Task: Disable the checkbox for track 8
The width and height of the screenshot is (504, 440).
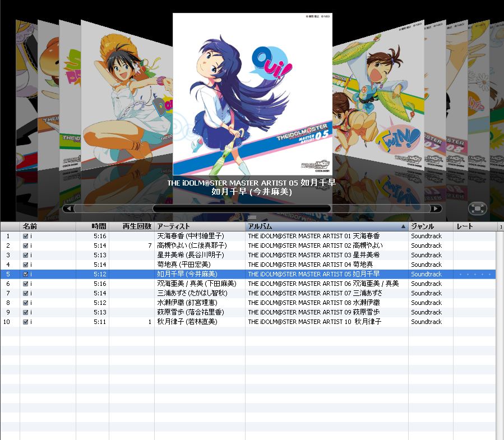Action: 26,303
